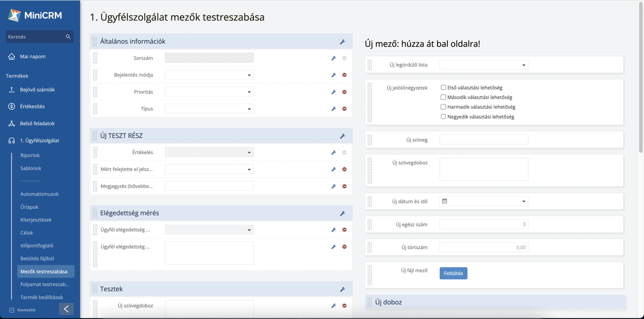
Task: Click the Új szöveg text input
Action: click(484, 140)
